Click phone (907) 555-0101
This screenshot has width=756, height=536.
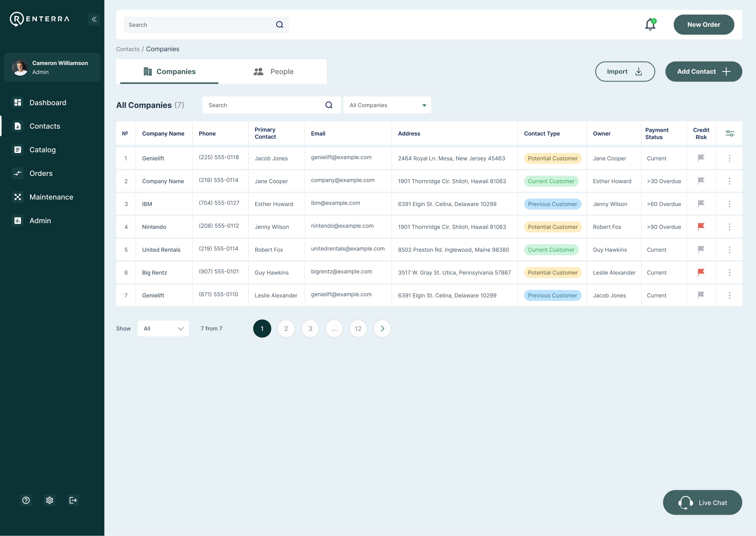coord(219,271)
